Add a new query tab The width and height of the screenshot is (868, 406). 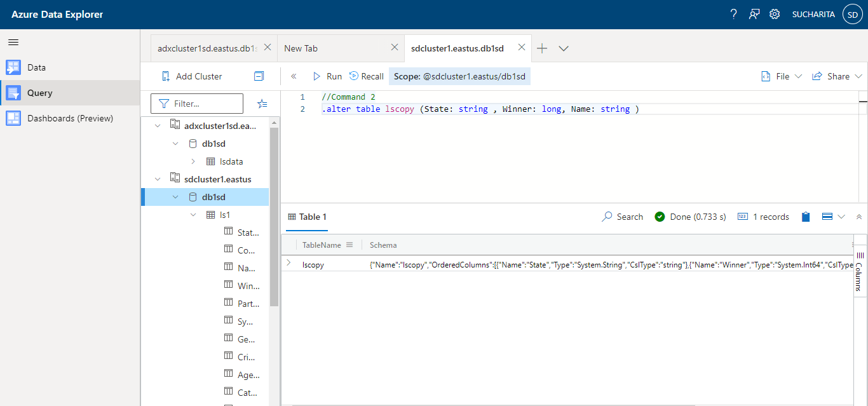542,48
